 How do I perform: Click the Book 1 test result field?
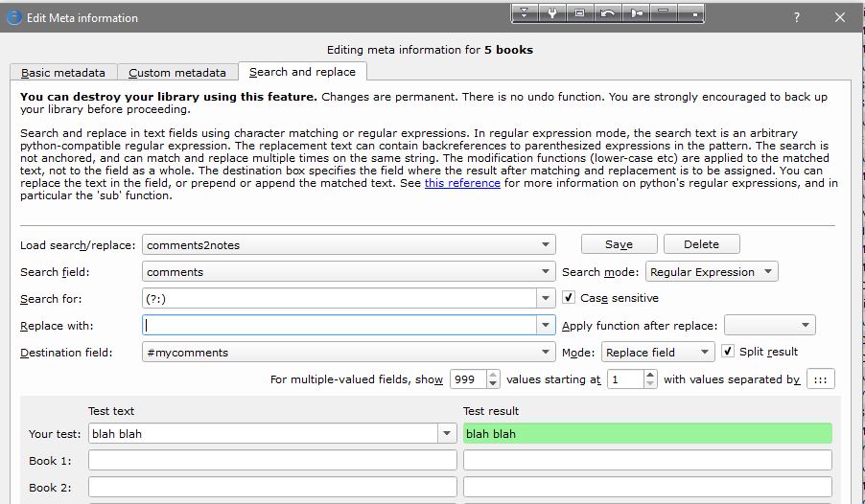647,460
